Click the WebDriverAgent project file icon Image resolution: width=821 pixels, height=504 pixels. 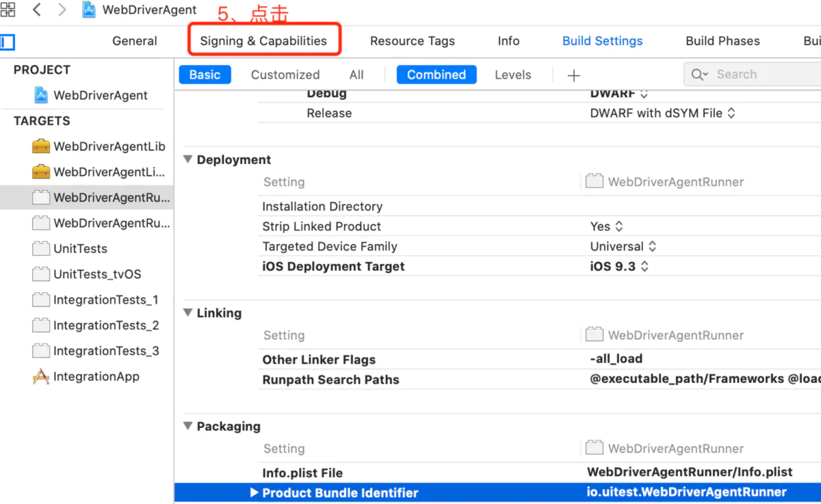[x=41, y=95]
